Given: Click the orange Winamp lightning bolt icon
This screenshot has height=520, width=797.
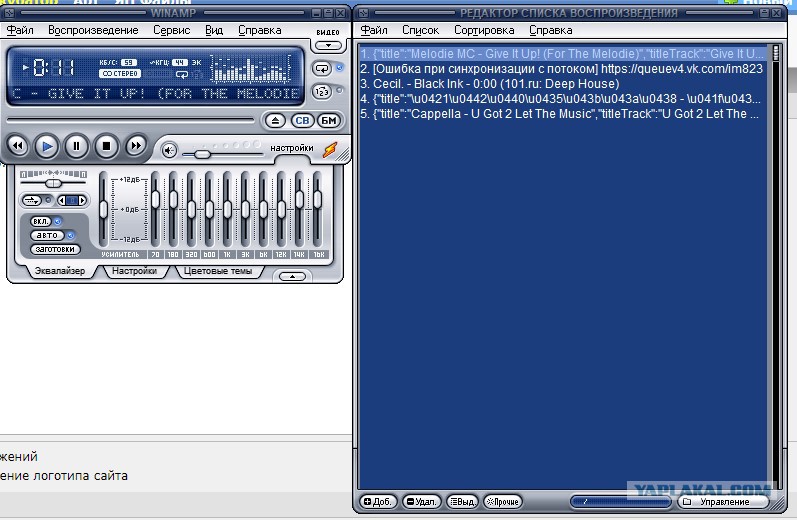Looking at the screenshot, I should [330, 149].
